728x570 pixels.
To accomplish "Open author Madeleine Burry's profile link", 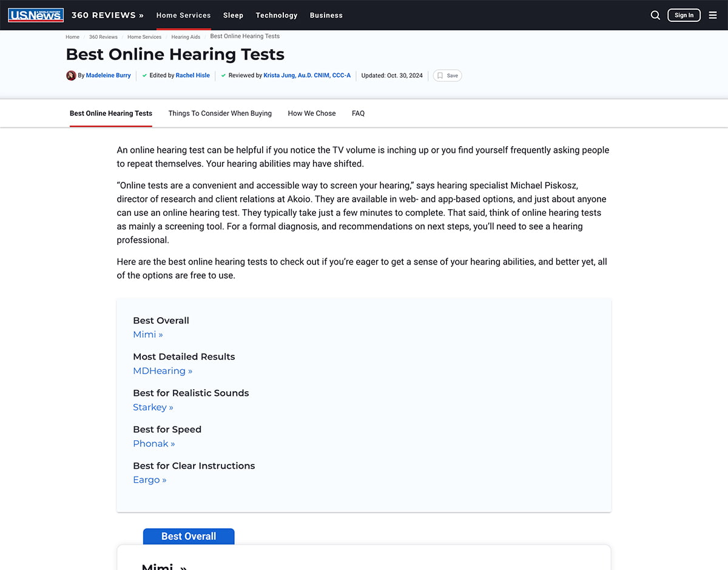I will point(109,76).
